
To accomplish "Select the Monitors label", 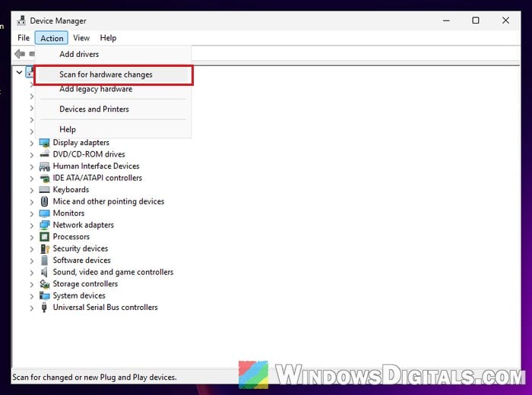I will pos(68,213).
